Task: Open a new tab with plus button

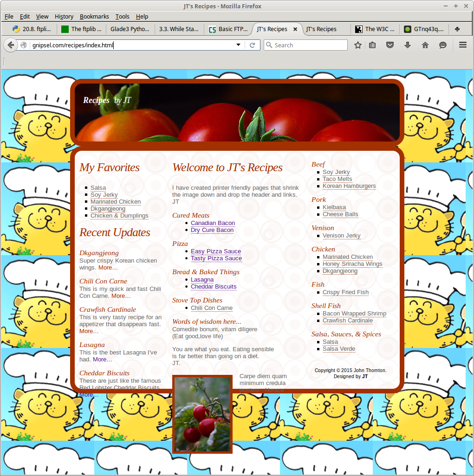Action: tap(457, 29)
